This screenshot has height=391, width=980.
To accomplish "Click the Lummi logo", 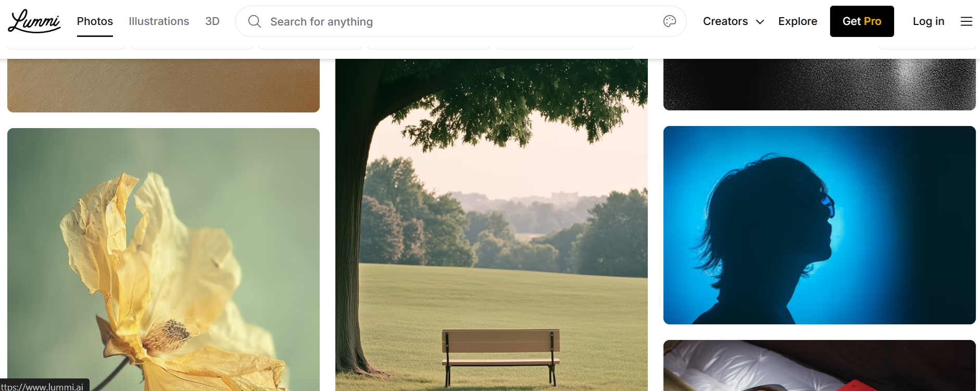I will (x=34, y=21).
